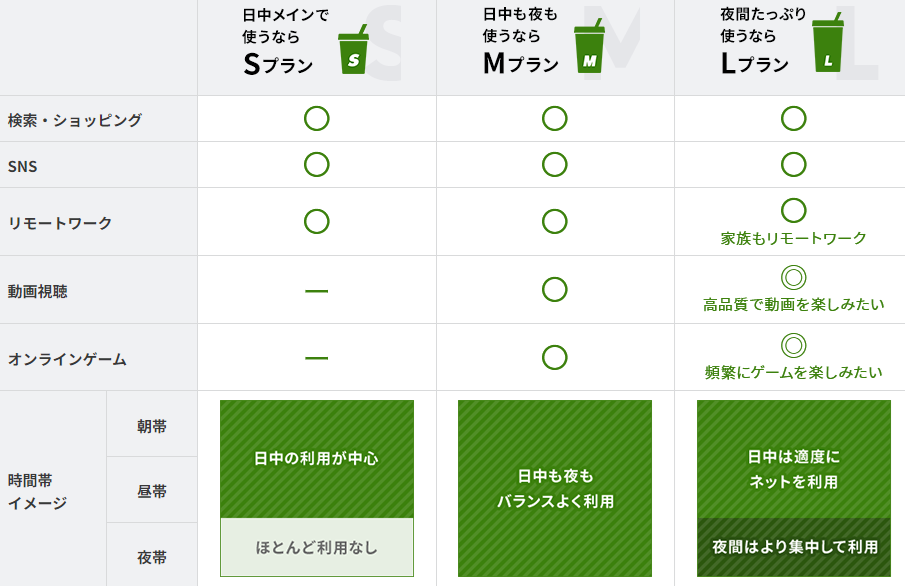Click the 昼帯 time label cell
The height and width of the screenshot is (586, 905).
[152, 490]
